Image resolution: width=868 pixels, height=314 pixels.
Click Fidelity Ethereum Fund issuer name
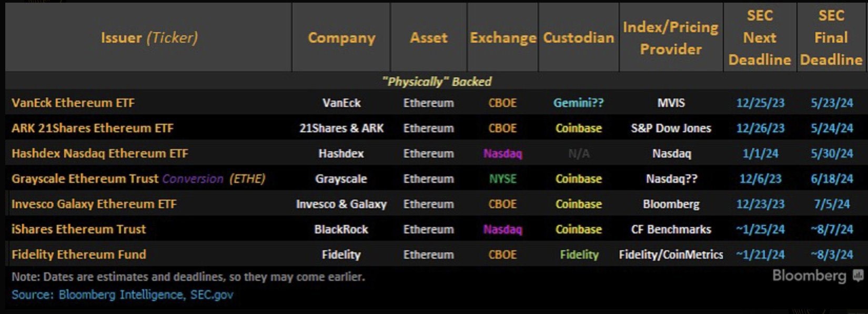[79, 254]
